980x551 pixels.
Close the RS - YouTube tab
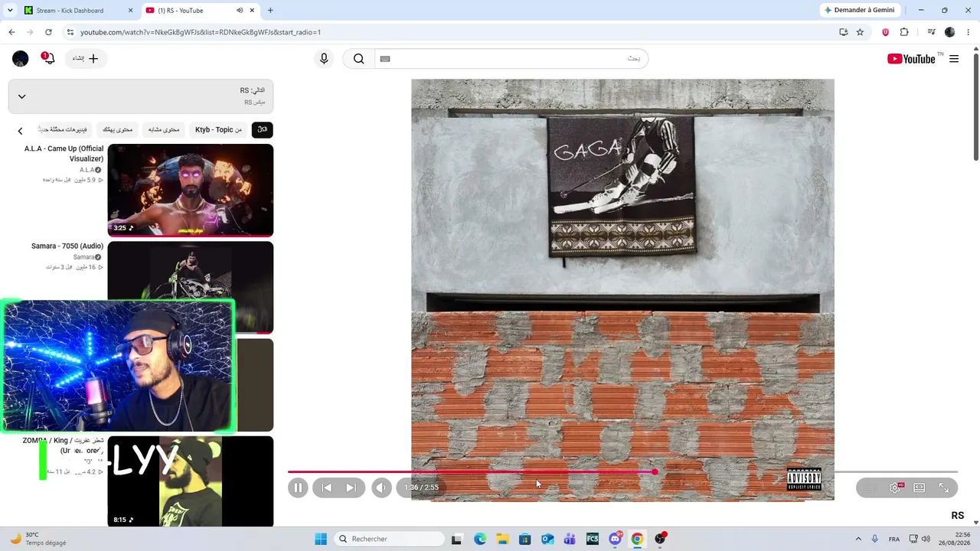[252, 11]
